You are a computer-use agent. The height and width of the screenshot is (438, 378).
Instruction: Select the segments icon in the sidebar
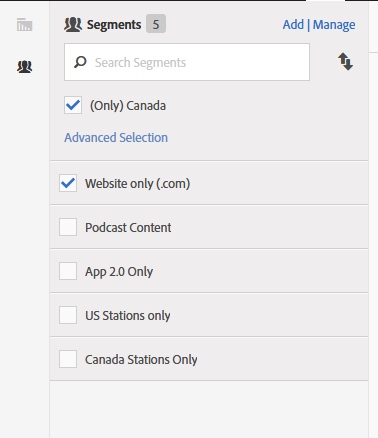click(x=25, y=67)
